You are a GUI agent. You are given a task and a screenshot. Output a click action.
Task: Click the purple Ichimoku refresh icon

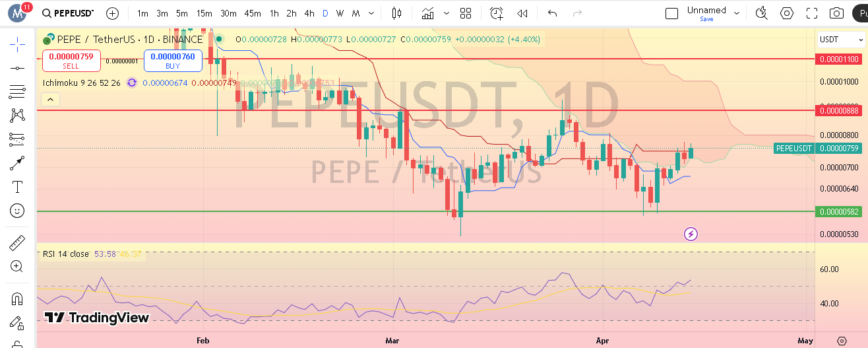132,83
